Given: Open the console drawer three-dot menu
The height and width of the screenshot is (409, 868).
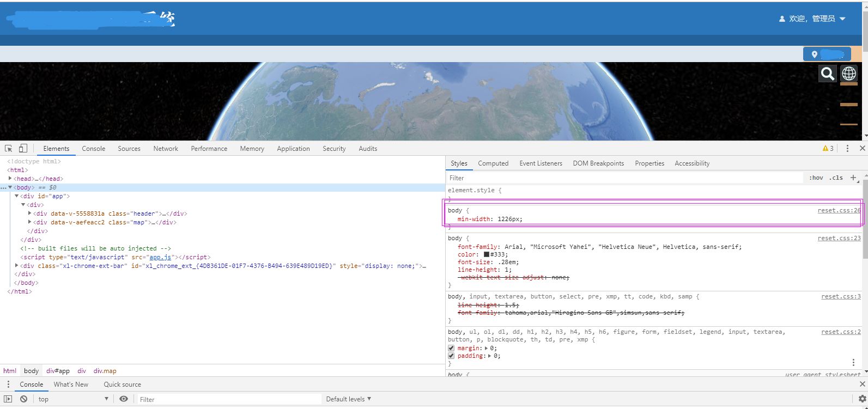Looking at the screenshot, I should point(8,384).
